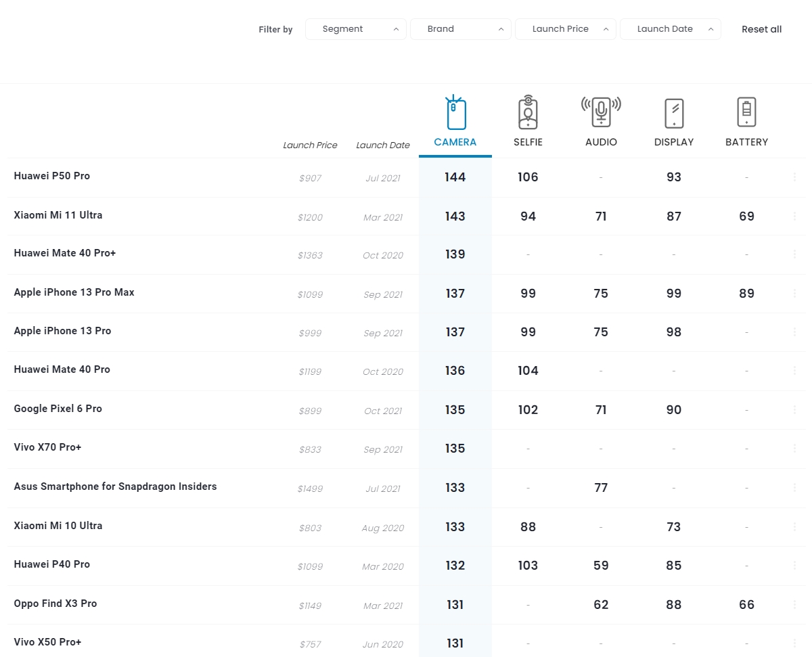Screen dimensions: 812x657
Task: Click iPhone 13 Pro Max battery score 89
Action: pyautogui.click(x=746, y=294)
